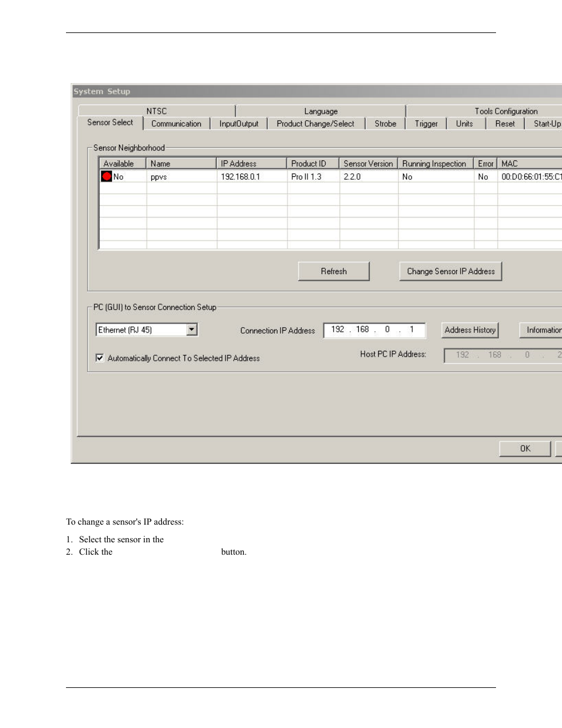The image size is (562, 728).
Task: Click the Information button
Action: 542,330
